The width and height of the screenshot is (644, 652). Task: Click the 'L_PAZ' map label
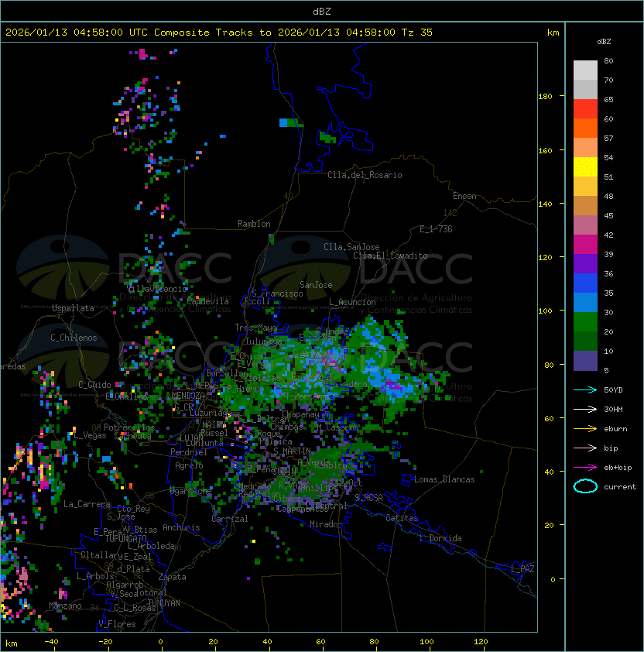(x=522, y=569)
